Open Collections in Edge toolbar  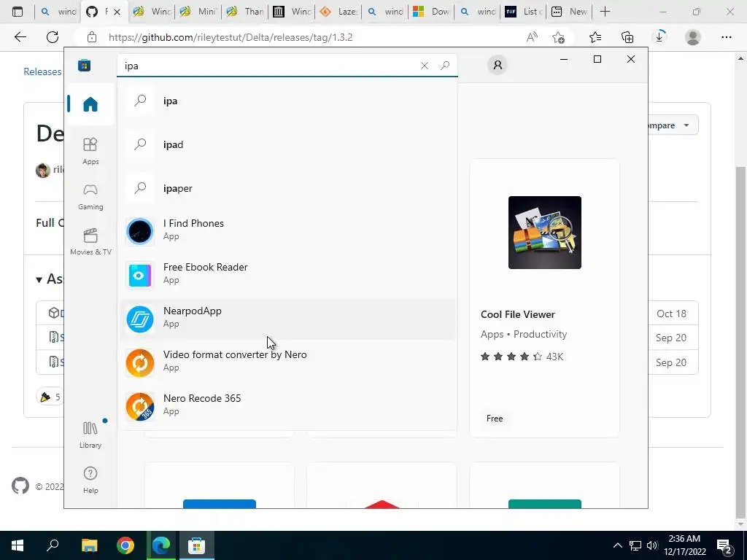(627, 37)
